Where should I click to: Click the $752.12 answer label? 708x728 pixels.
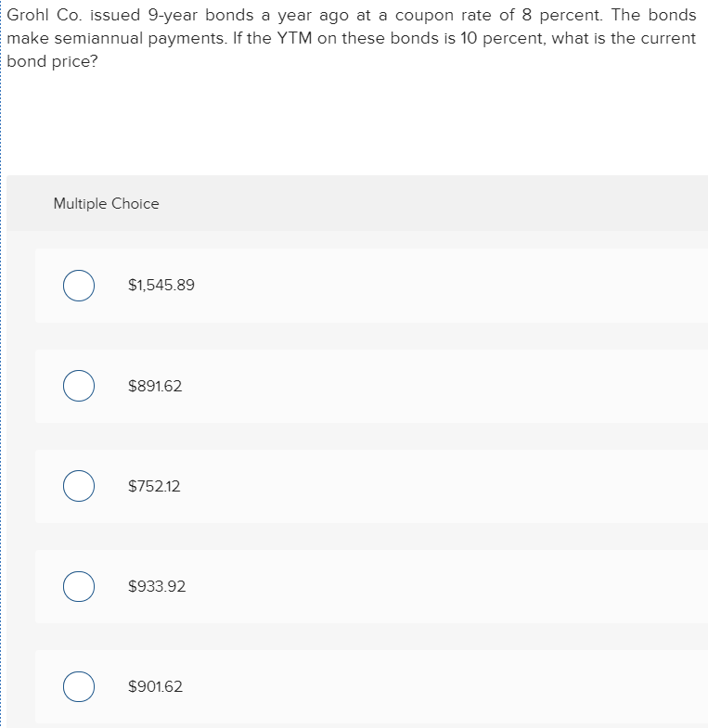pos(154,486)
